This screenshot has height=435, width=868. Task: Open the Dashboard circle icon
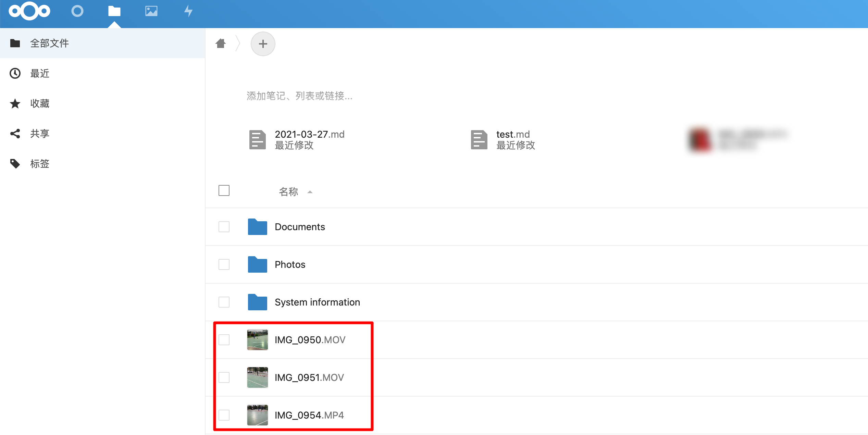coord(77,11)
